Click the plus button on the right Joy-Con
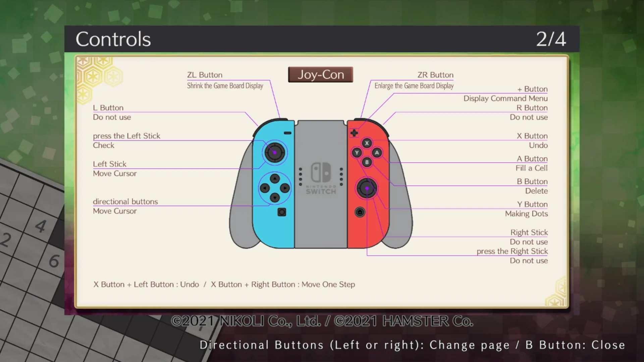Screen dimensions: 644x362 [354, 133]
